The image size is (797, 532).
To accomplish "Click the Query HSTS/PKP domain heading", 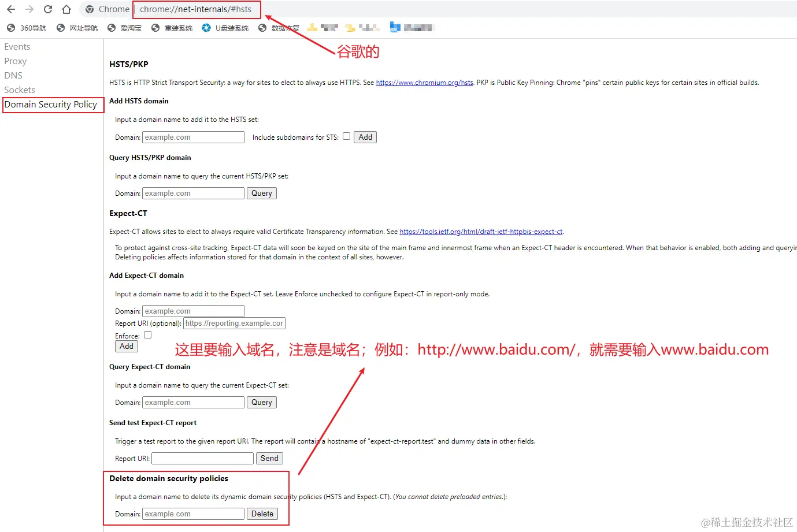I will tap(150, 158).
